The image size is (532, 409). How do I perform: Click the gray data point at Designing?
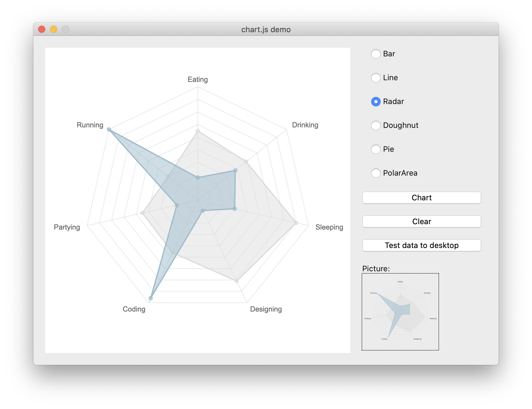click(237, 281)
